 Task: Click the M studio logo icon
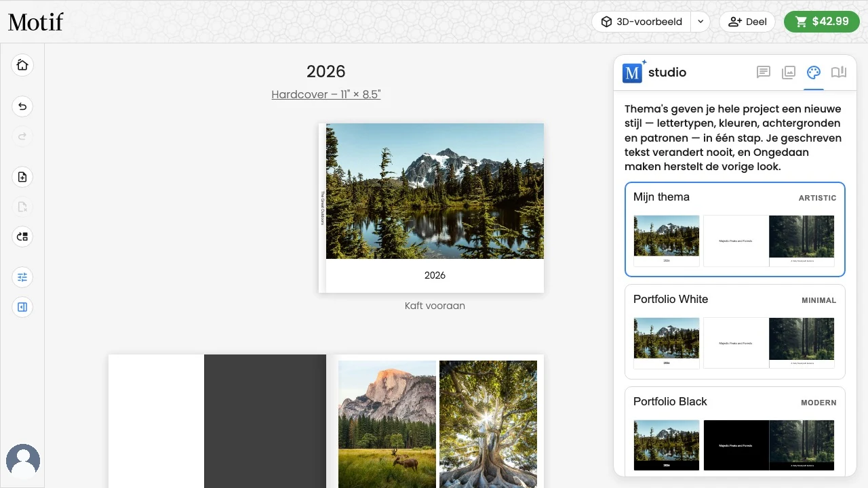click(x=633, y=73)
